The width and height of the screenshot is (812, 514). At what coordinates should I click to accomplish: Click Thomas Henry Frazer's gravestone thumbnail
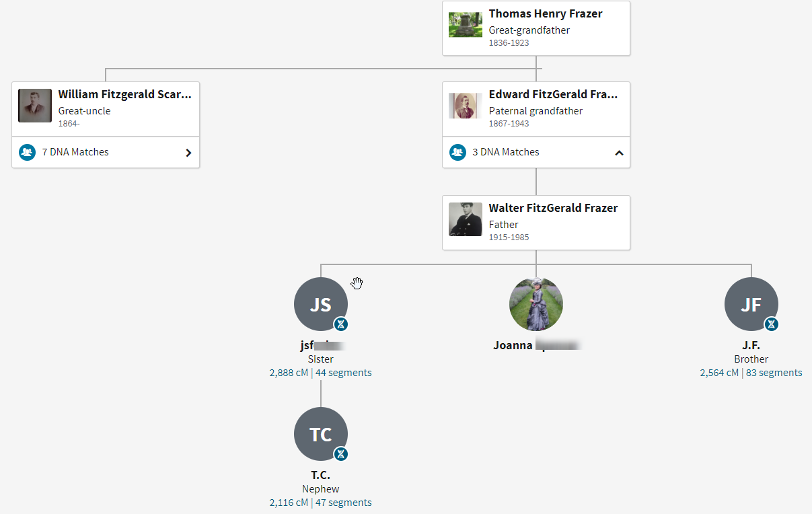(x=466, y=25)
